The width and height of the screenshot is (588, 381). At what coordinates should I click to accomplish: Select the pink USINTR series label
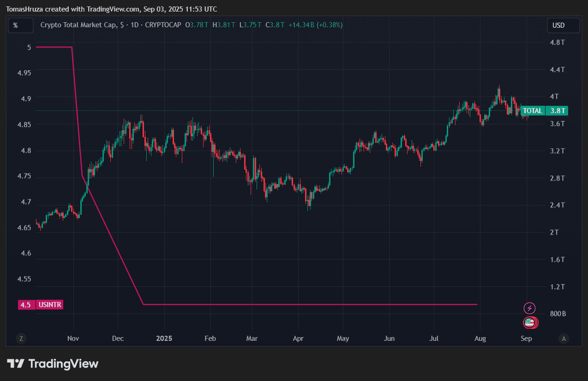[x=50, y=305]
